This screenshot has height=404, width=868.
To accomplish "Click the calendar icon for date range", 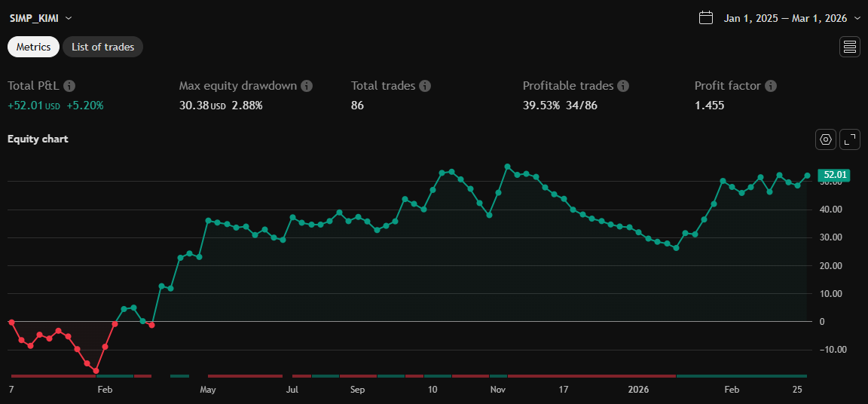I will (706, 18).
